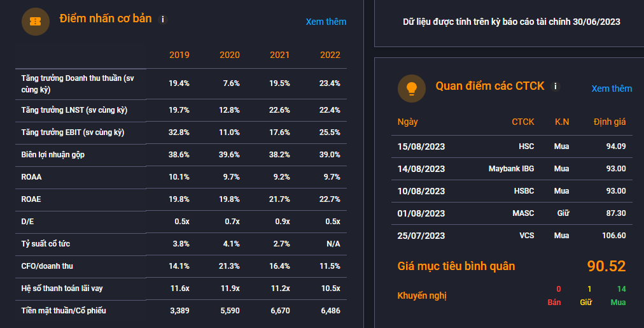
Task: Select the HSC recommendation row dated 15/08/2023
Action: click(512, 146)
